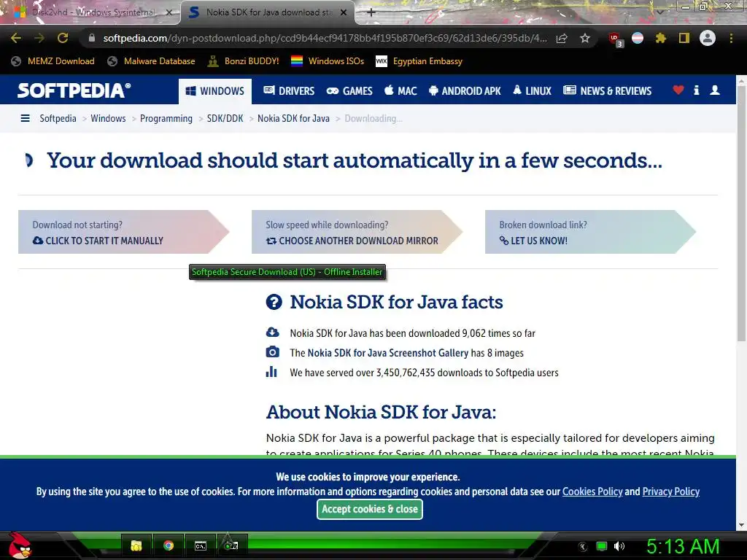747x560 pixels.
Task: Open the Mac category
Action: [400, 91]
